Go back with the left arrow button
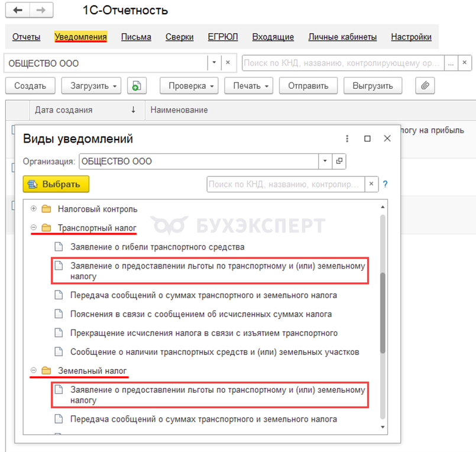 18,10
